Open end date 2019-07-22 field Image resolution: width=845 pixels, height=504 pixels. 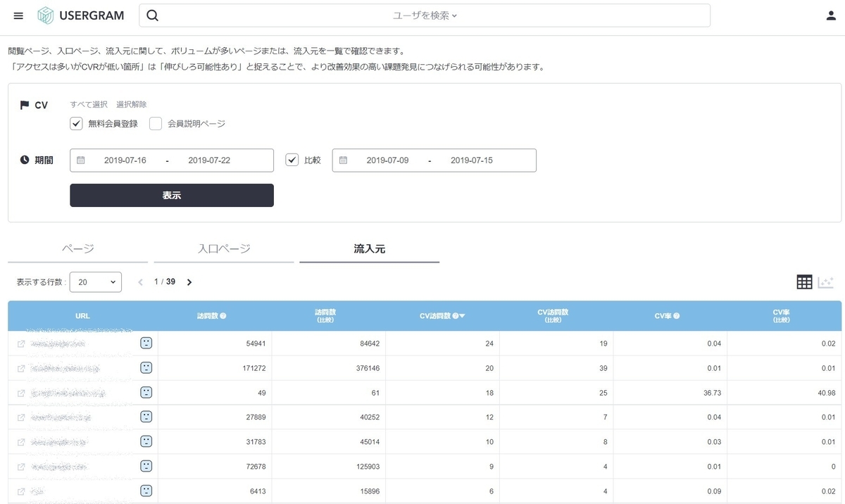coord(209,160)
